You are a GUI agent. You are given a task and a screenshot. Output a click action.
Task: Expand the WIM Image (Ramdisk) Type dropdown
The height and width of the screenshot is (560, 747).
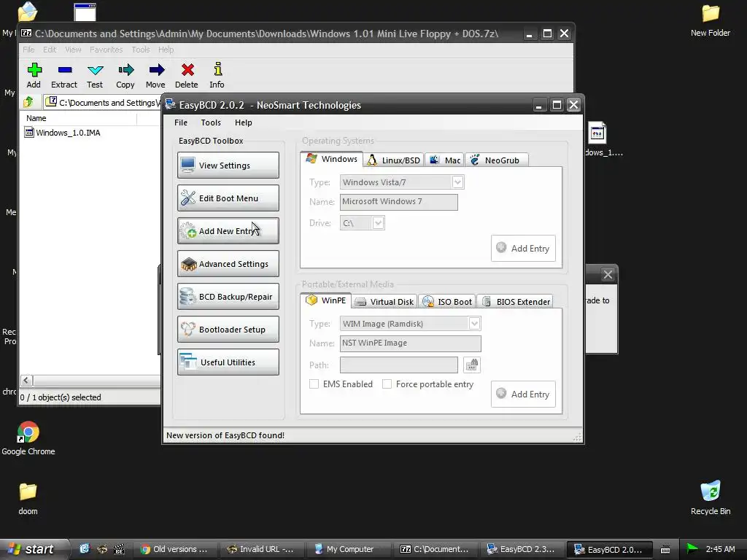474,324
